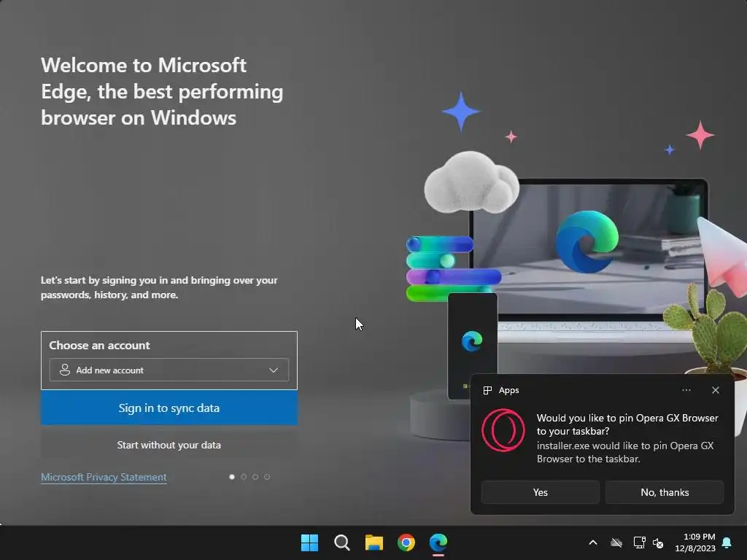Open notification more options menu
The image size is (747, 560).
686,390
